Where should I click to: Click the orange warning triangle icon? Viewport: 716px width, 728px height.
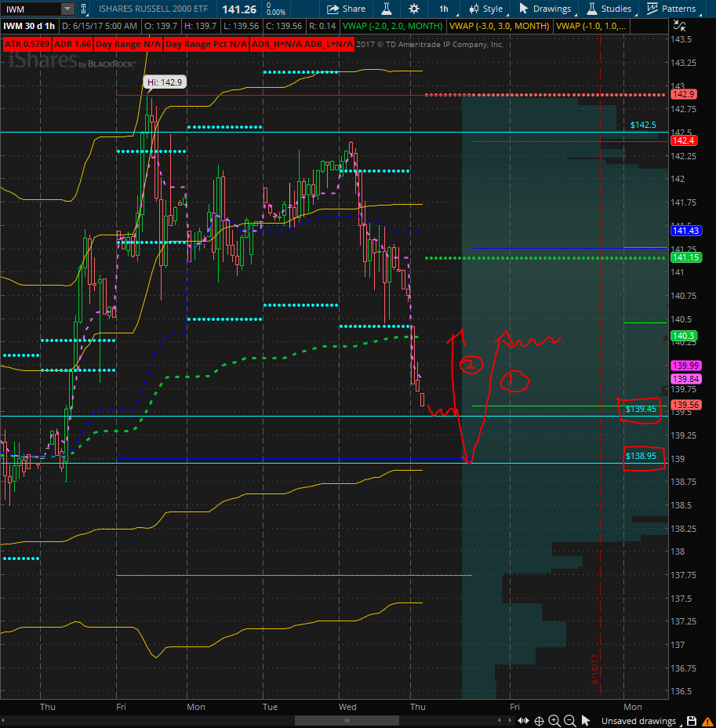(x=707, y=722)
